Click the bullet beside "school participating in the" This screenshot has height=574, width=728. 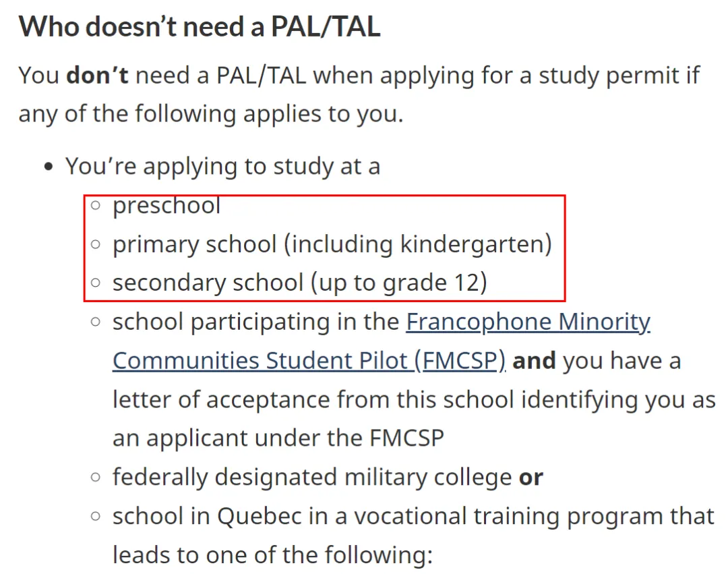[96, 322]
